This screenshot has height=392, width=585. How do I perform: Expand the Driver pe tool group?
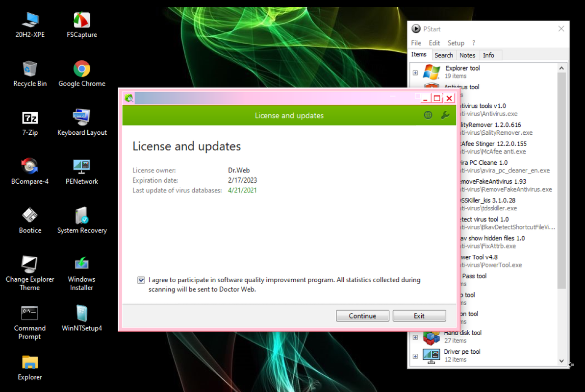[415, 356]
